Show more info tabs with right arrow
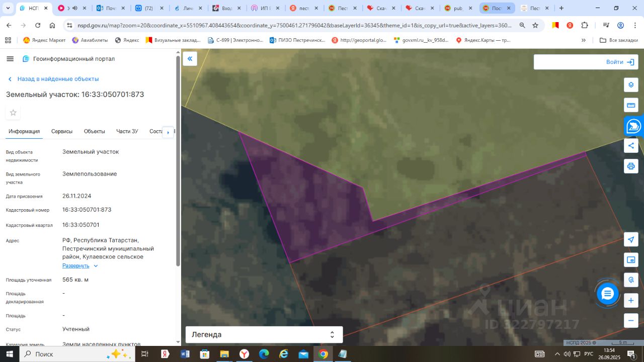This screenshot has height=362, width=644. (168, 132)
